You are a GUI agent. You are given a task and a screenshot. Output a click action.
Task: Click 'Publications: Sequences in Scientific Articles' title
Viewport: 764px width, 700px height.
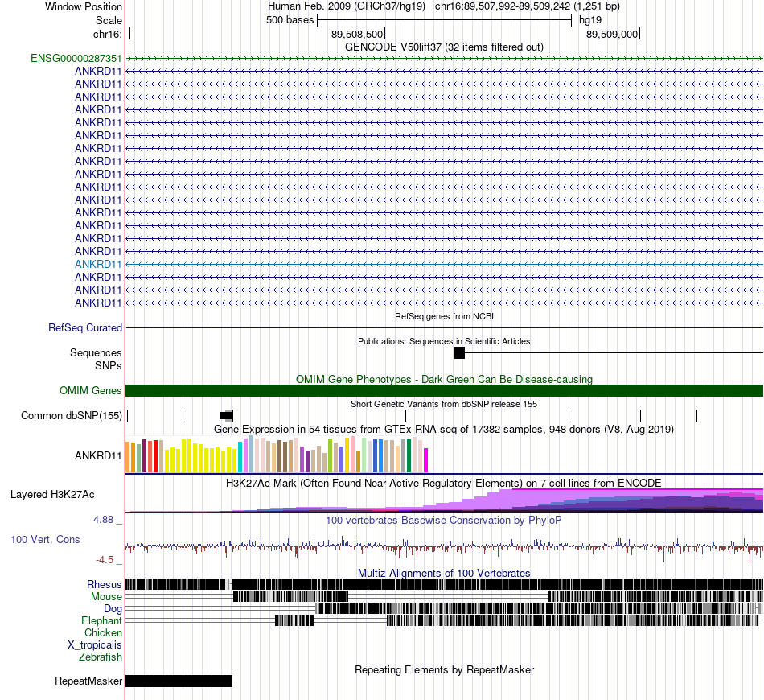444,342
